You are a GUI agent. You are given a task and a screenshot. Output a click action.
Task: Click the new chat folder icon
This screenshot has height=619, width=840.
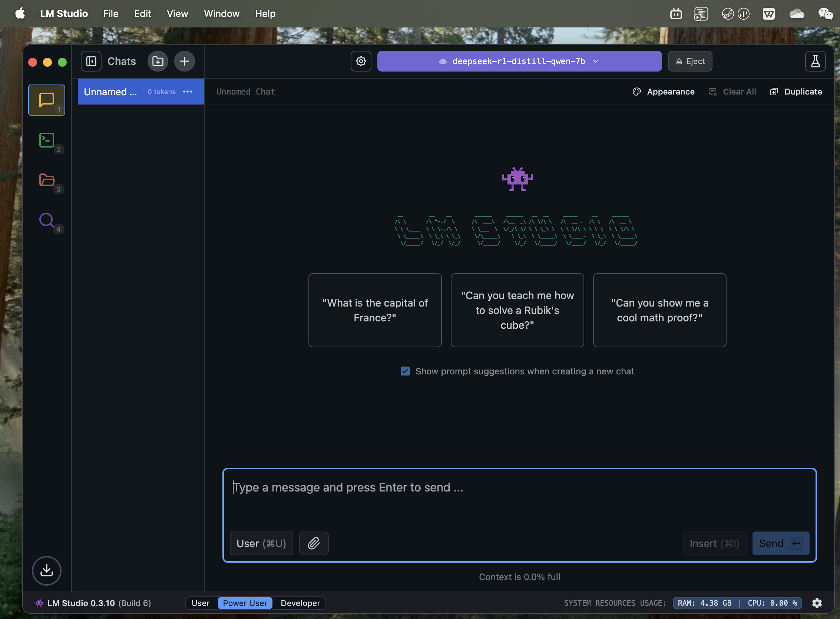pyautogui.click(x=158, y=61)
